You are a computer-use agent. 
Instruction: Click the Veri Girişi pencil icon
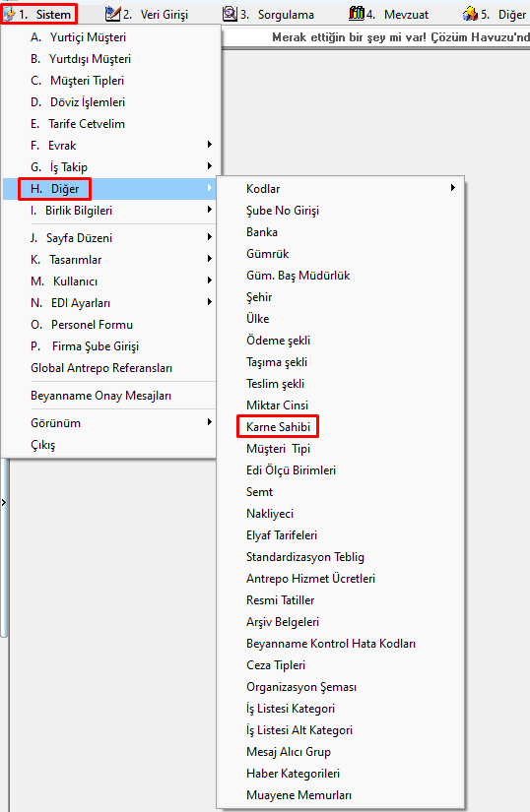coord(112,14)
